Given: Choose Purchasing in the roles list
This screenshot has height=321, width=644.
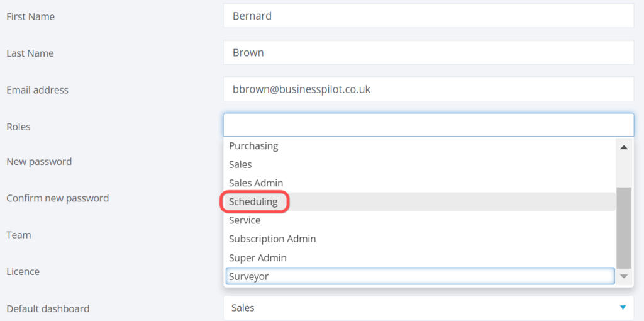Looking at the screenshot, I should point(253,146).
